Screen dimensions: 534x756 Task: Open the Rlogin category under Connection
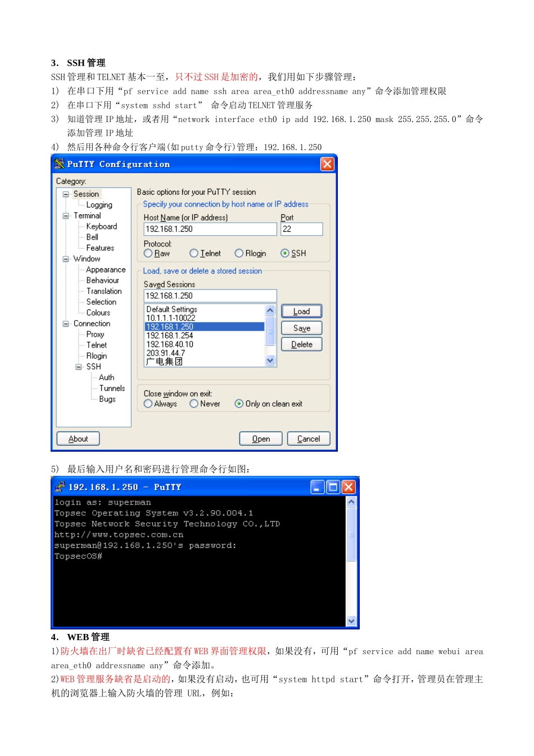click(x=97, y=356)
